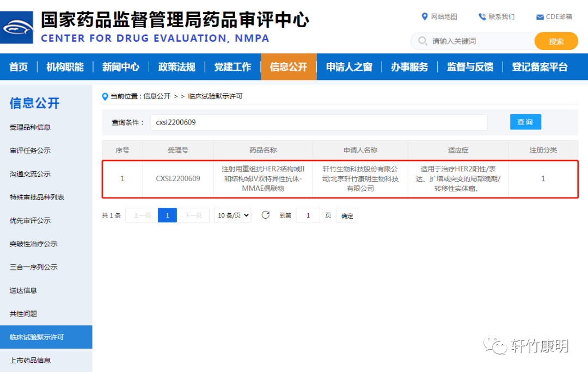Click the refresh icon in pagination
The width and height of the screenshot is (588, 372).
(266, 215)
